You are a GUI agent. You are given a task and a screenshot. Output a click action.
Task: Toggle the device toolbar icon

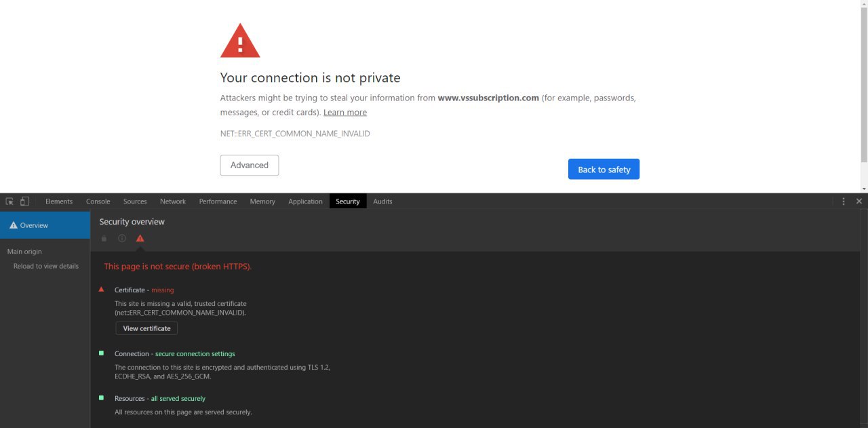[24, 201]
